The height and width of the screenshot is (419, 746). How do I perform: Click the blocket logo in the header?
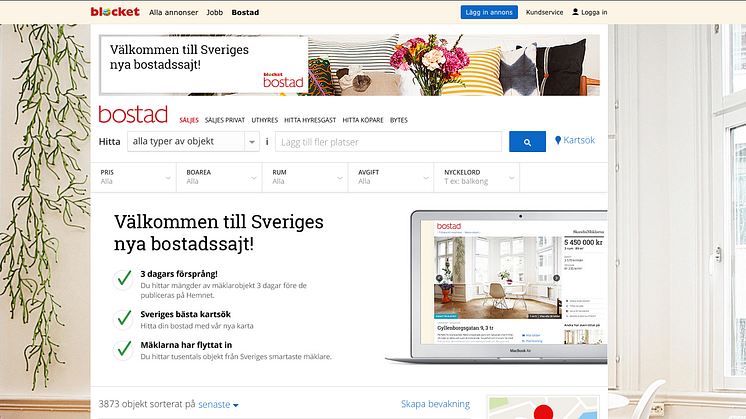click(115, 12)
